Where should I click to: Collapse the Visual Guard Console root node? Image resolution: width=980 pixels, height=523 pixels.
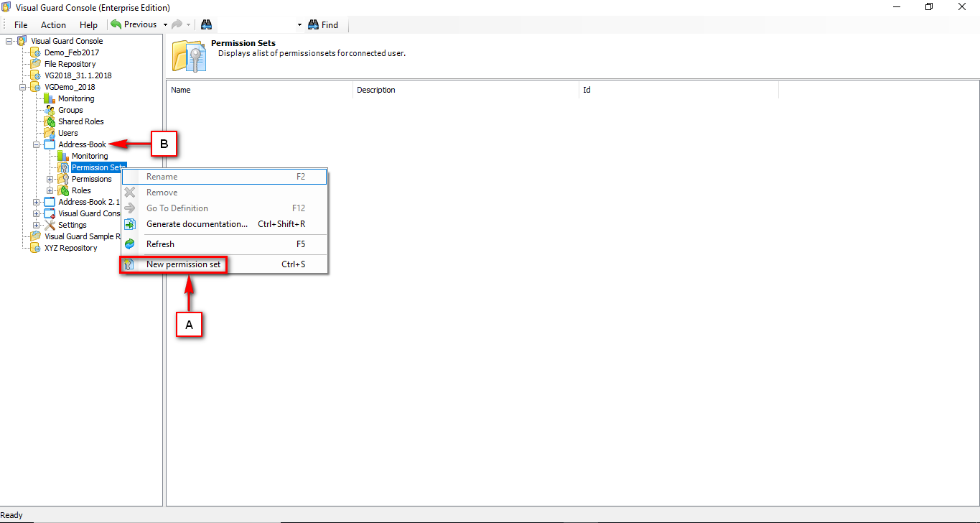(9, 41)
